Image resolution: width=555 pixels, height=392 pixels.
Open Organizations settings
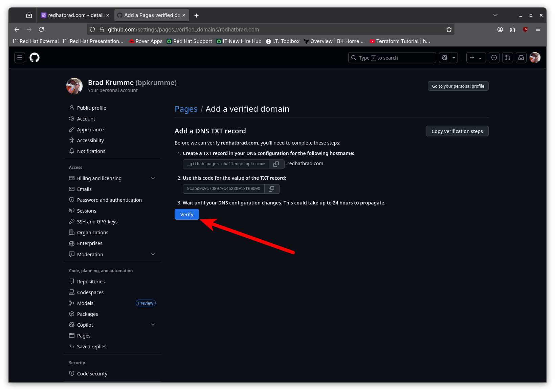112,232
